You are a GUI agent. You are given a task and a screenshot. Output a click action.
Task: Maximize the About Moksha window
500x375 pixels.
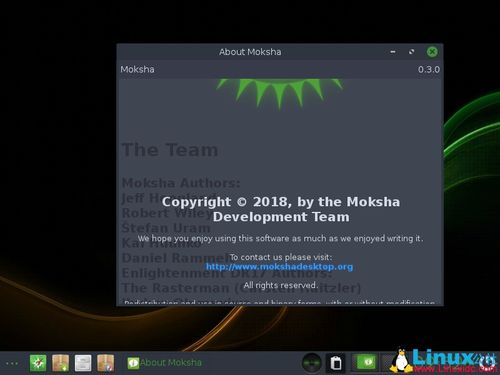click(412, 52)
